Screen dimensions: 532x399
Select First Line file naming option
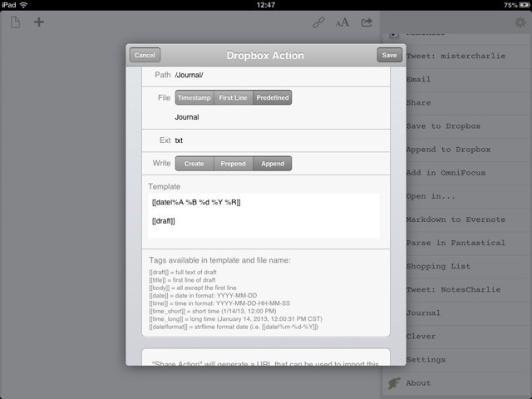[233, 98]
